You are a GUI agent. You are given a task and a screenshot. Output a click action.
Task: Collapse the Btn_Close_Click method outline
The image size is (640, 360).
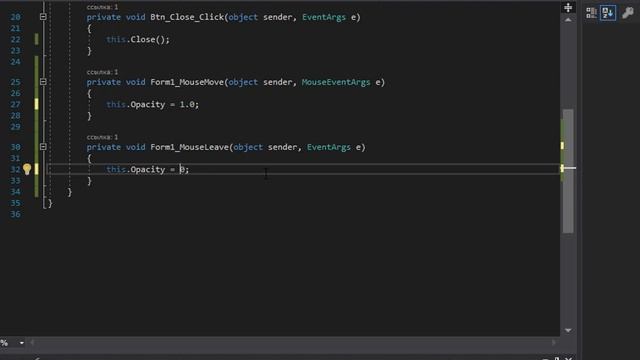point(43,17)
